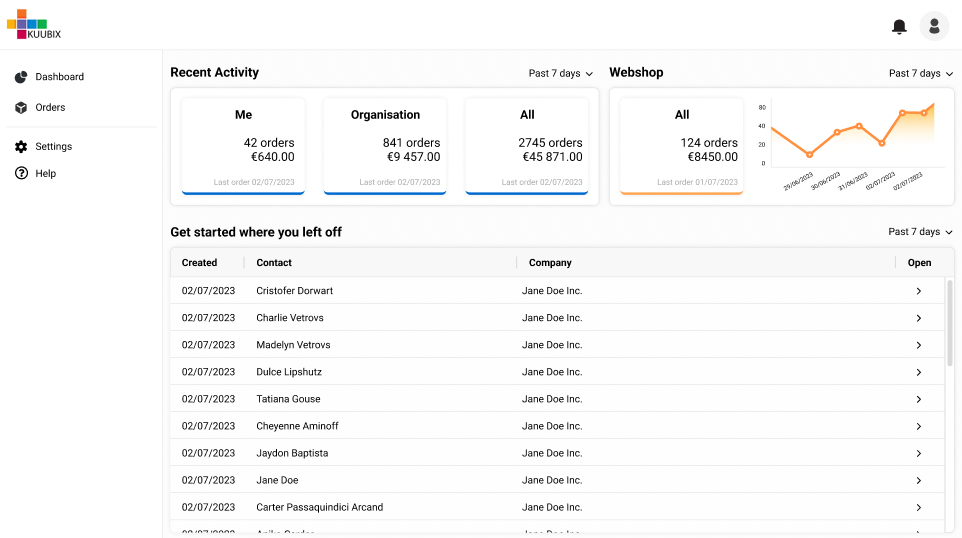Click the Help question mark icon
962x538 pixels.
21,173
